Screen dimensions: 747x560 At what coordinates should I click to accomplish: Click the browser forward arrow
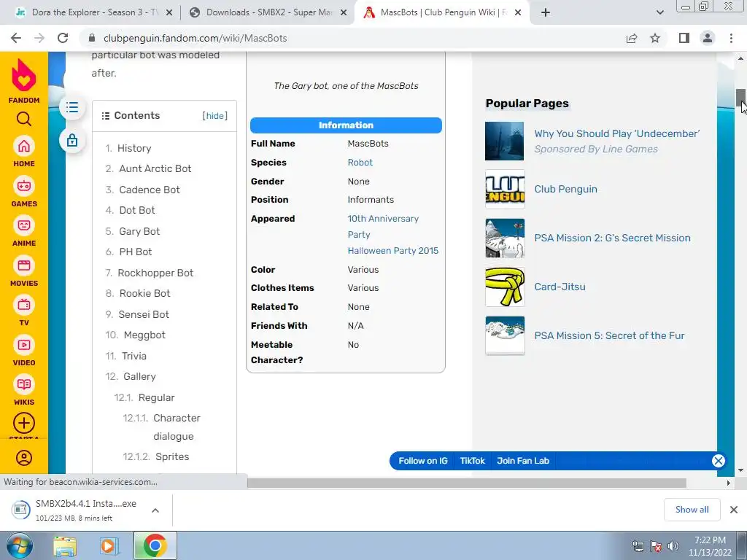(39, 38)
